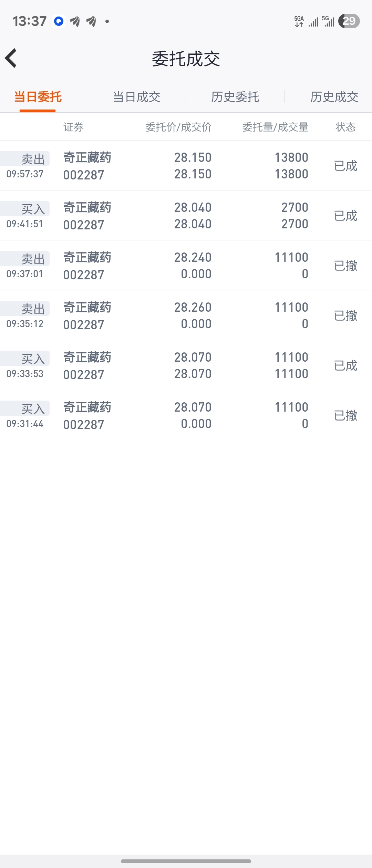The height and width of the screenshot is (868, 372).
Task: Select the 当日委托 tab
Action: pyautogui.click(x=38, y=97)
